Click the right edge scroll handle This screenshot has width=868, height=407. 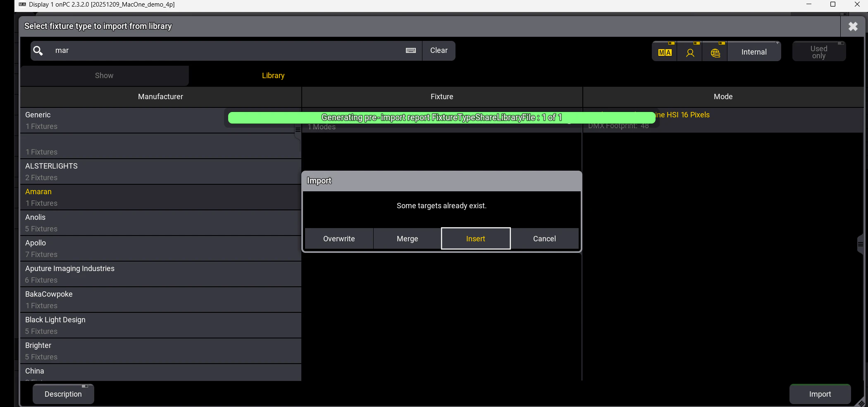861,244
